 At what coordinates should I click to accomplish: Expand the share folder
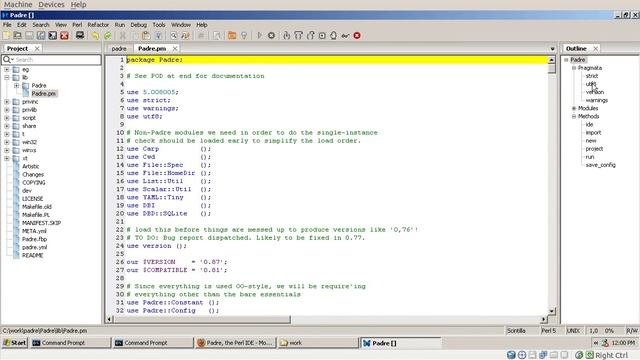pyautogui.click(x=7, y=126)
